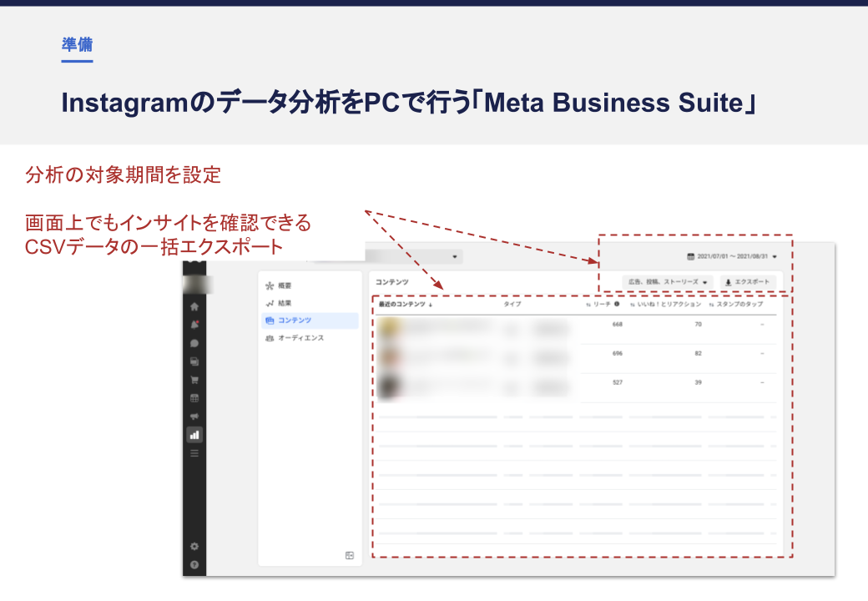
Task: Click the エクスポート export button
Action: pyautogui.click(x=748, y=282)
